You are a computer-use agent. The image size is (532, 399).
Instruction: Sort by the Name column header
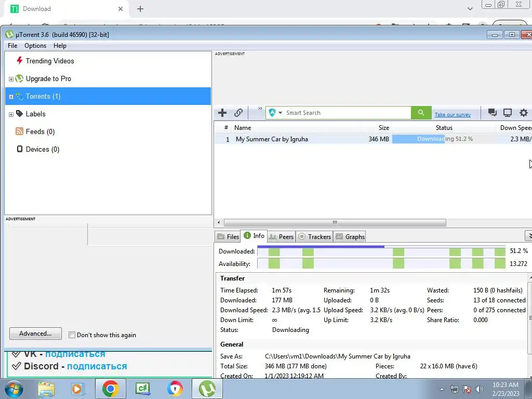[297, 128]
